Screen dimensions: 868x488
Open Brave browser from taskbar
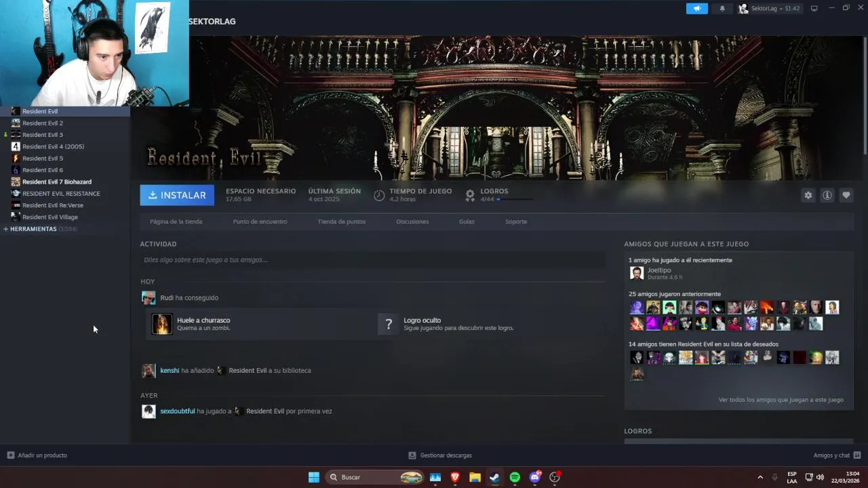pos(455,477)
